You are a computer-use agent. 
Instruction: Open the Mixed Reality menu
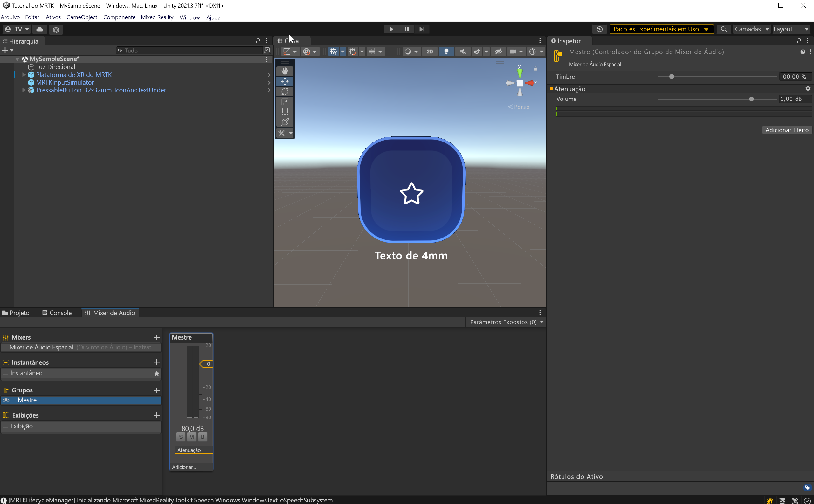pyautogui.click(x=157, y=17)
